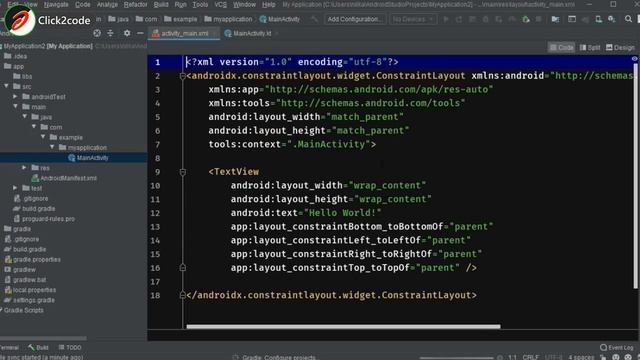Select gradle.properties in the project tree
The height and width of the screenshot is (360, 640).
[x=37, y=260]
